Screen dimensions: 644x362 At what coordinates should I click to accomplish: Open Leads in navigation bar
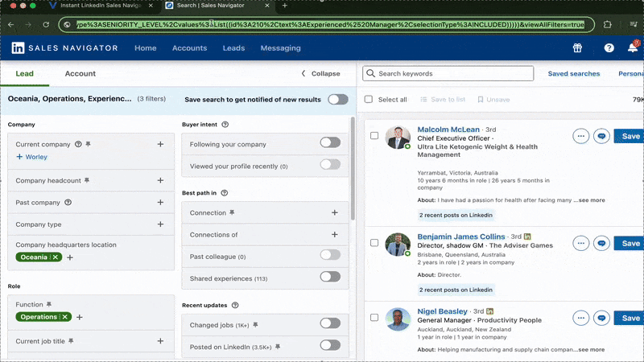(x=233, y=48)
